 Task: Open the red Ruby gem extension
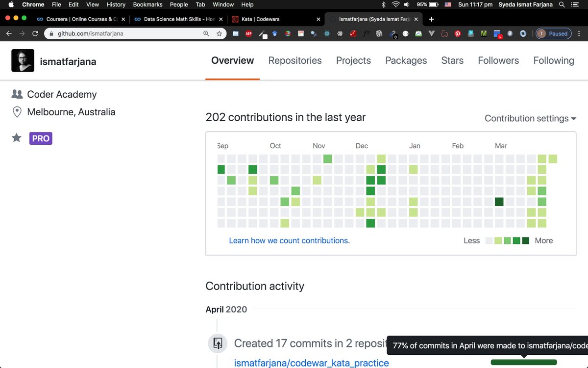(x=352, y=34)
